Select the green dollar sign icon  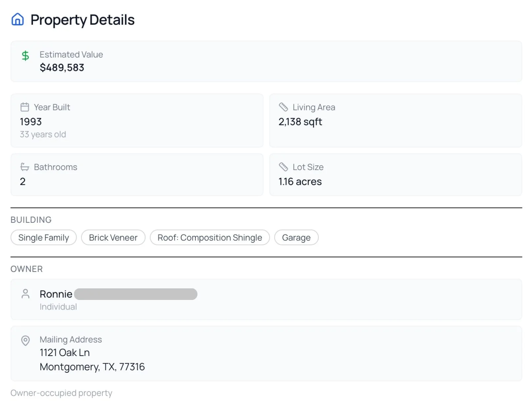click(25, 56)
